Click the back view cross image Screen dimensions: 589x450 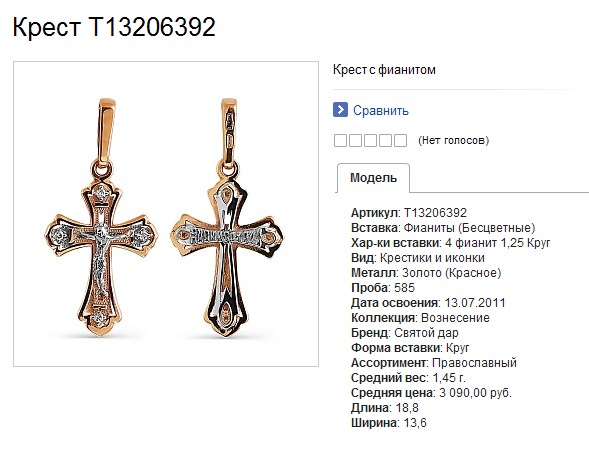pyautogui.click(x=227, y=217)
